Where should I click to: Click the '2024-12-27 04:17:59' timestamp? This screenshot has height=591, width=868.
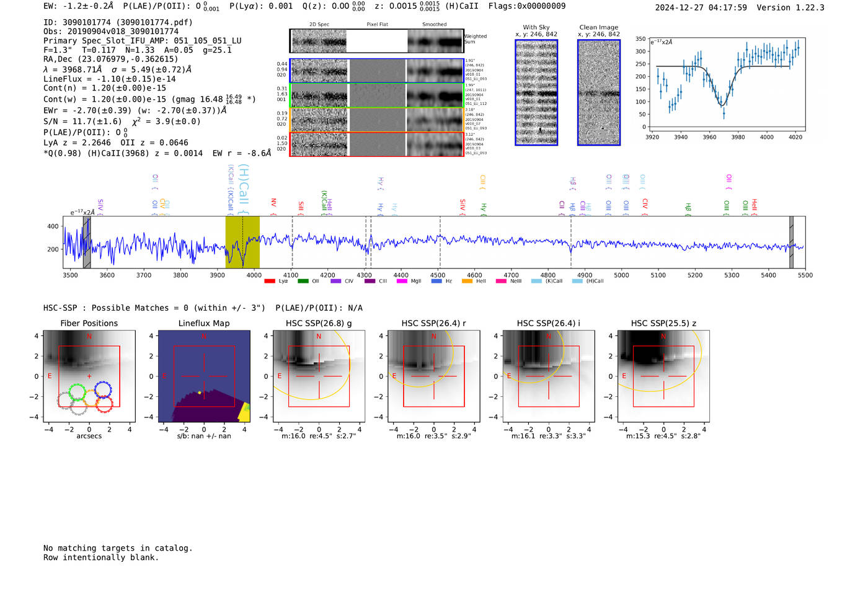[701, 7]
